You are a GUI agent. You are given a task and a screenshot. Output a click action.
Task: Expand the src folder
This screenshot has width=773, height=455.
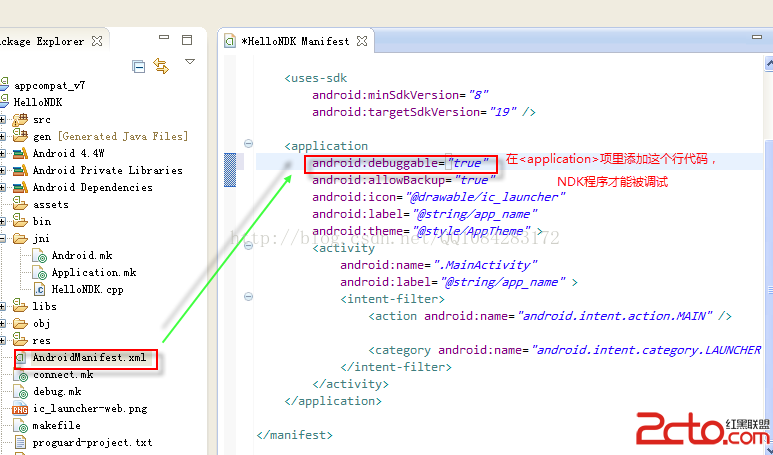click(x=2, y=119)
